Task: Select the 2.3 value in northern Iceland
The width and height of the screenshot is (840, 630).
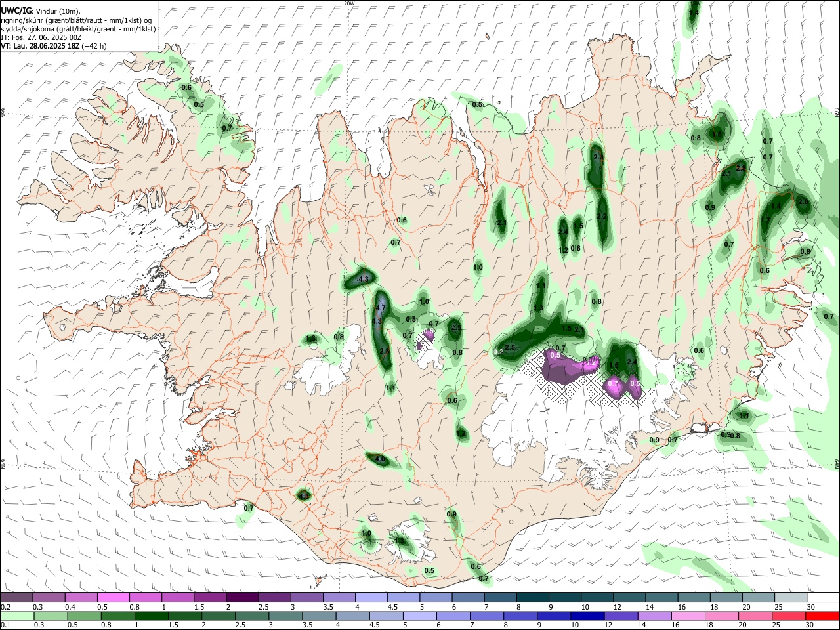Action: (x=598, y=157)
